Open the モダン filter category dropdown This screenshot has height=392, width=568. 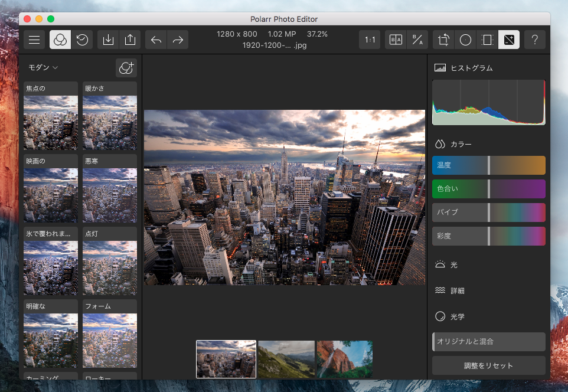(x=44, y=68)
